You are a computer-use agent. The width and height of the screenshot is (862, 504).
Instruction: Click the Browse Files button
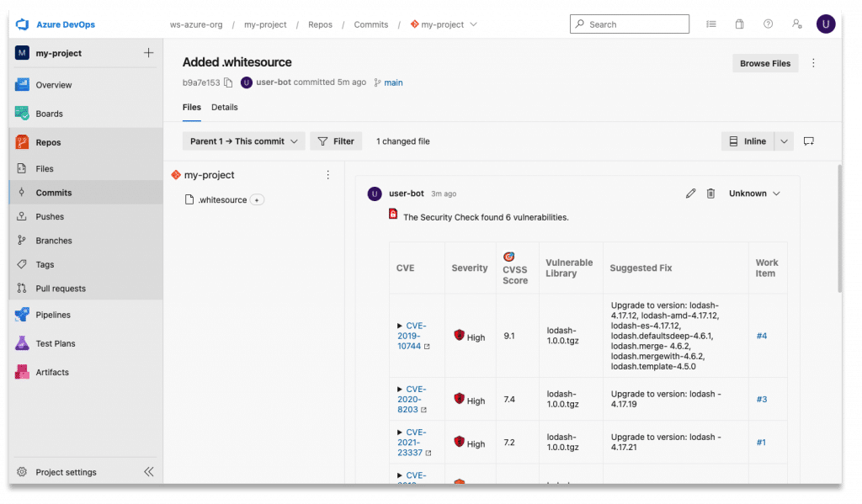pyautogui.click(x=764, y=63)
